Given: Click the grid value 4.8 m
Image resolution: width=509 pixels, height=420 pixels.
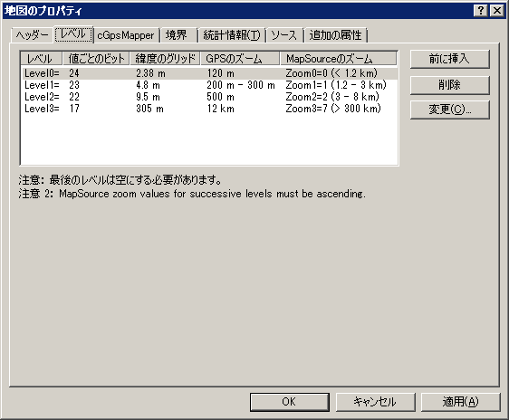Looking at the screenshot, I should (x=148, y=85).
